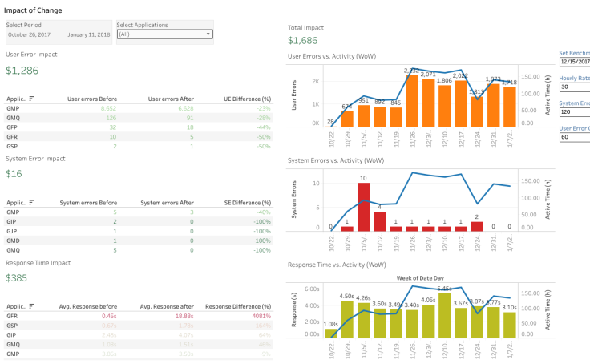Select the GIP row in System Error table

pyautogui.click(x=13, y=221)
